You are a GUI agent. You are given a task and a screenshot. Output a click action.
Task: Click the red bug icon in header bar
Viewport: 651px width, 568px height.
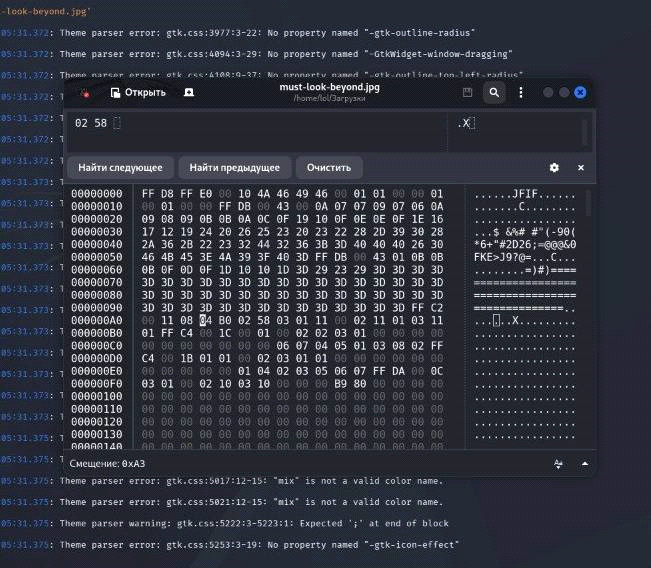[x=86, y=94]
